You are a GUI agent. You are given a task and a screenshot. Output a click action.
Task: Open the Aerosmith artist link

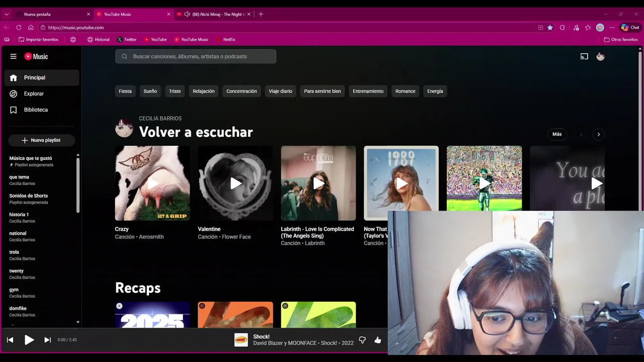click(151, 237)
